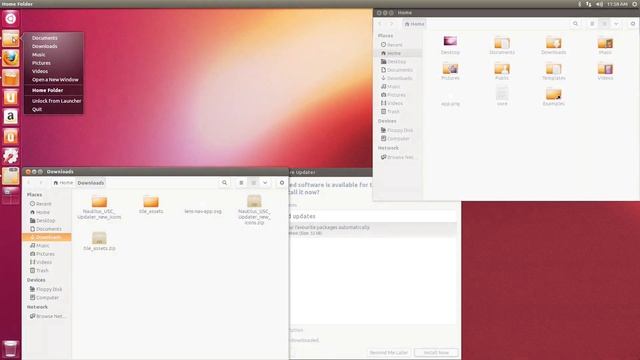The image size is (640, 360).
Task: Open Downloads folder icon in Home window
Action: (x=553, y=45)
